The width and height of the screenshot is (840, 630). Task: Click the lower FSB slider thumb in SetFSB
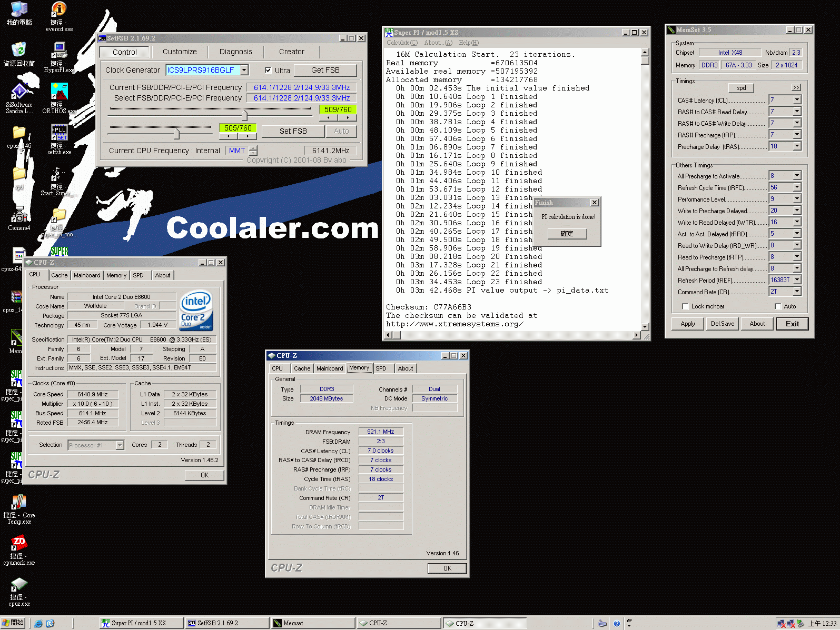click(176, 134)
